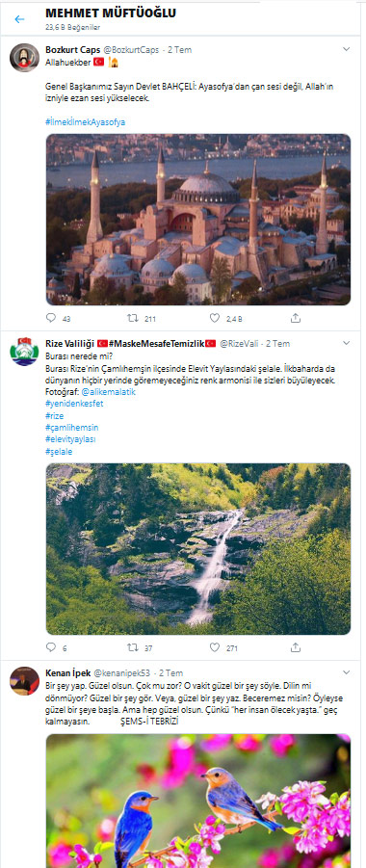This screenshot has height=868, width=366.
Task: Retweet the Rize Valiliği tweet
Action: point(132,647)
